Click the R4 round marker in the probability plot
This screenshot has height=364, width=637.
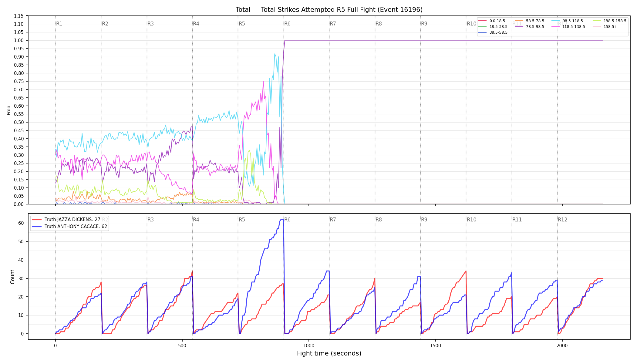coord(196,24)
